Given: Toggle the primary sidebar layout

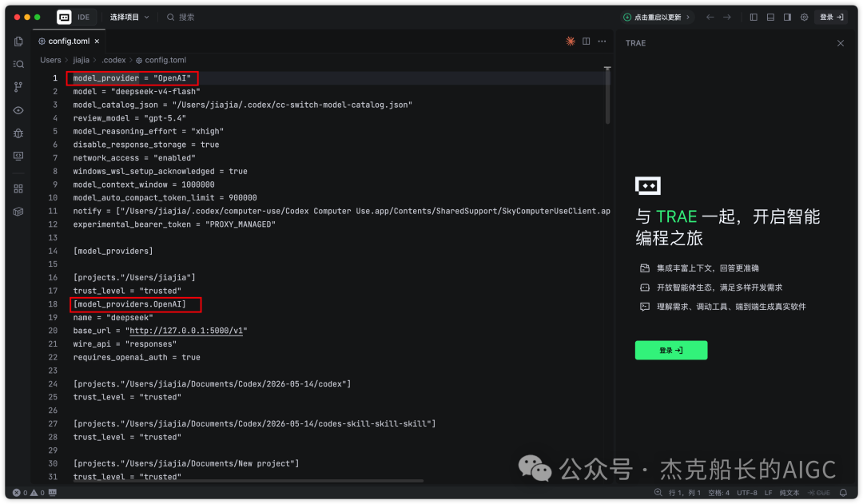Looking at the screenshot, I should [754, 17].
